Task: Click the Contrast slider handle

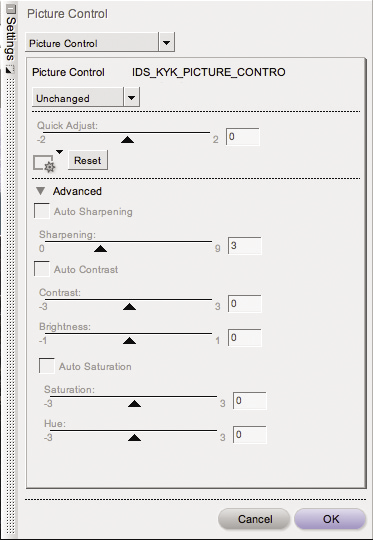Action: pos(129,307)
